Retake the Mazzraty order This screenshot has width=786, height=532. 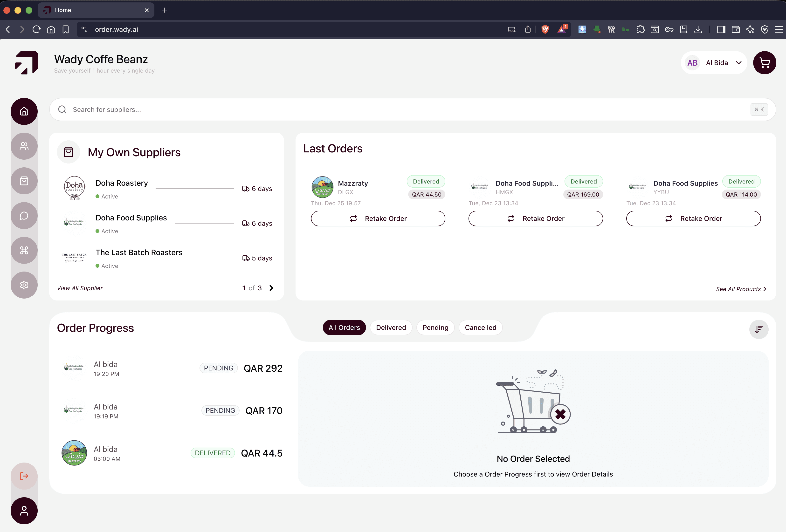(378, 219)
